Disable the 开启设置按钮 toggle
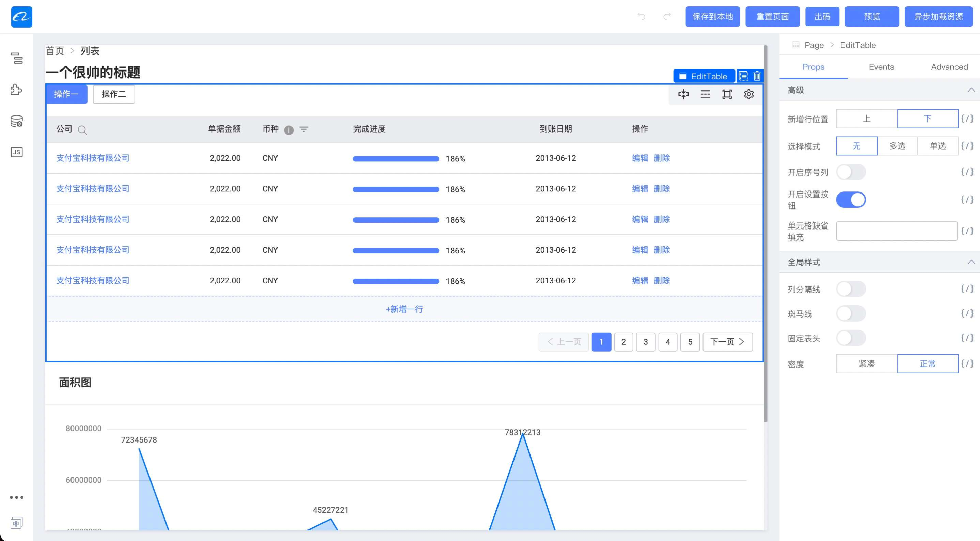980x541 pixels. (x=851, y=200)
